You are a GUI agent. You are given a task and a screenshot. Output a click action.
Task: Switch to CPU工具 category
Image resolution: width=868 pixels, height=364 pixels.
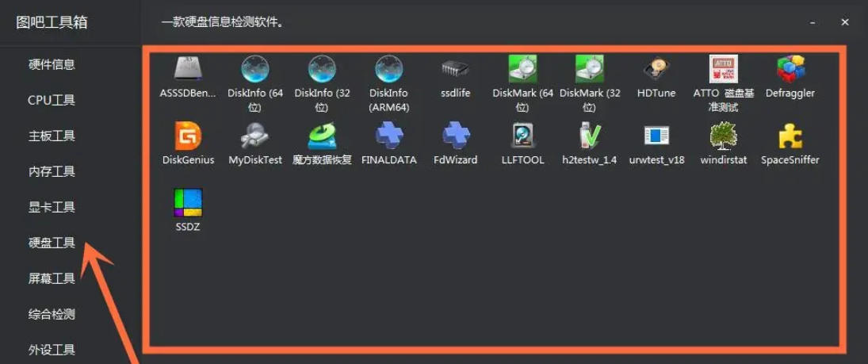point(52,100)
